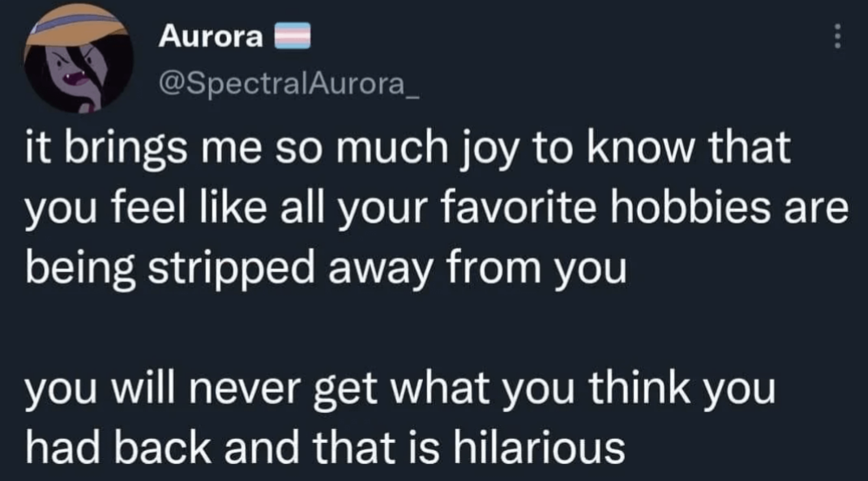Click the transgender flag emoji beside Aurora
Image resolution: width=868 pixels, height=481 pixels.
click(293, 36)
